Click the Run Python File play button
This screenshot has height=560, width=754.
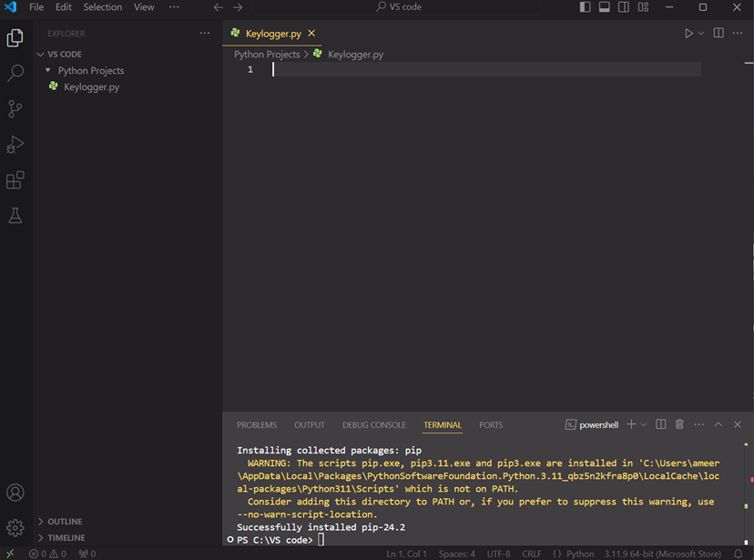[688, 33]
